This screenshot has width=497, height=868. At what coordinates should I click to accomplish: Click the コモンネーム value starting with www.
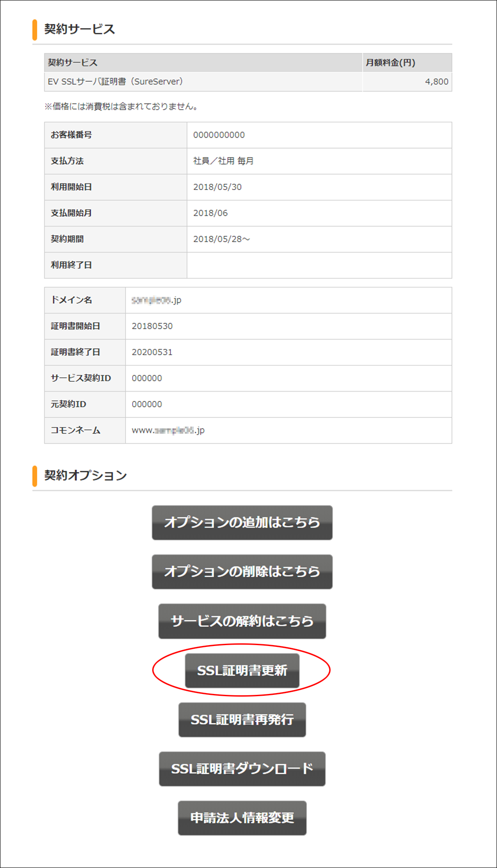[168, 430]
